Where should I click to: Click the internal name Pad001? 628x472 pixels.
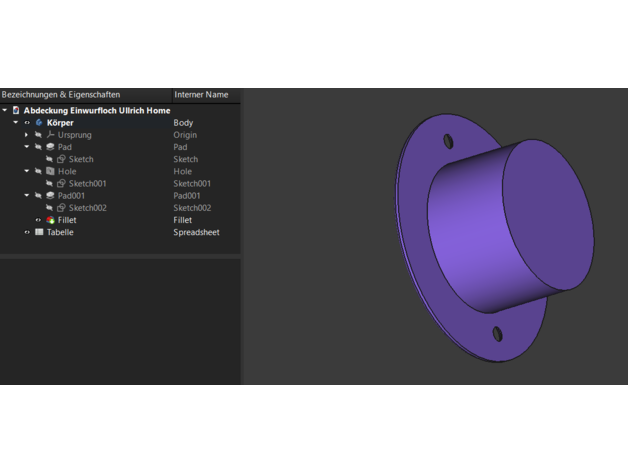(187, 196)
